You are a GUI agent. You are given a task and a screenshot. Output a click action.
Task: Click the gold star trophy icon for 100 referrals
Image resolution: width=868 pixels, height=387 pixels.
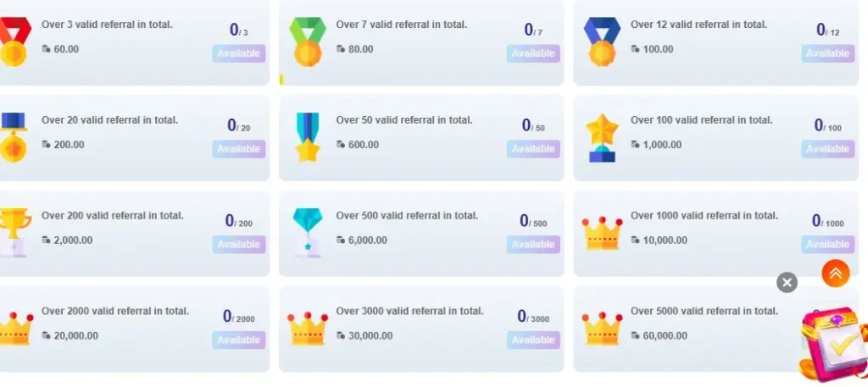[602, 137]
